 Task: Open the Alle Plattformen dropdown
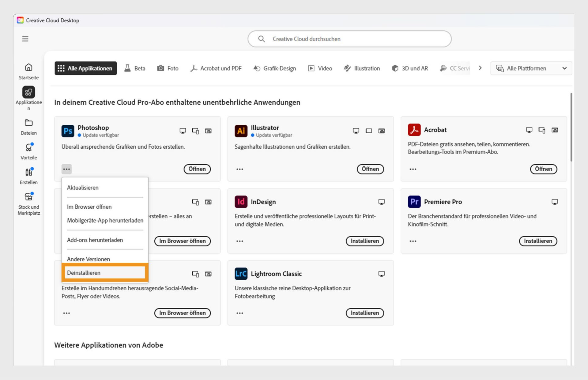point(531,68)
